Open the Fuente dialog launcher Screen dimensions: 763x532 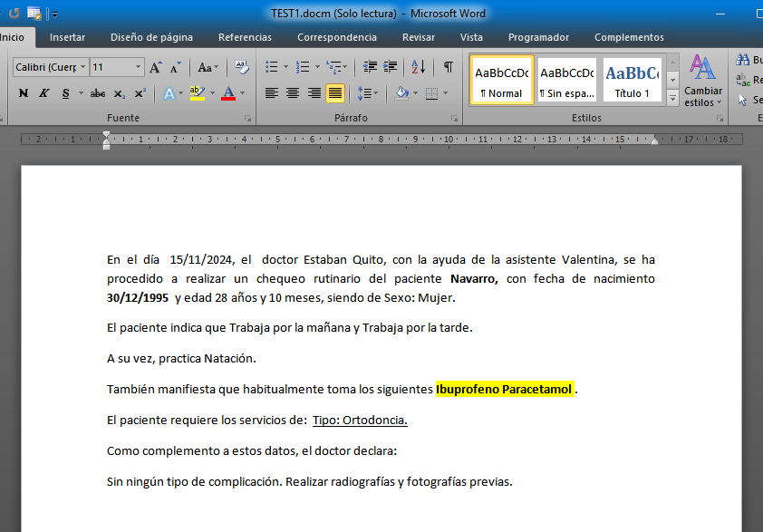(x=247, y=119)
